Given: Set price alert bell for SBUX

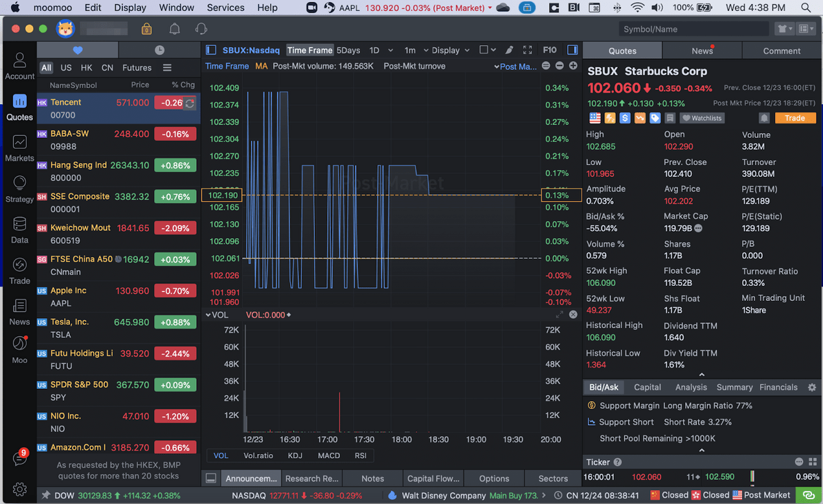Looking at the screenshot, I should point(764,118).
